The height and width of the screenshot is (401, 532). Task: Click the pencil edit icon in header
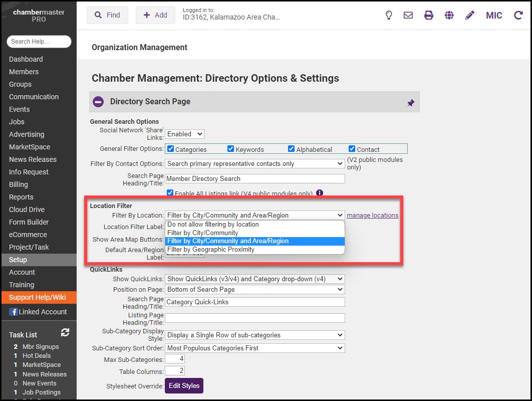(469, 16)
